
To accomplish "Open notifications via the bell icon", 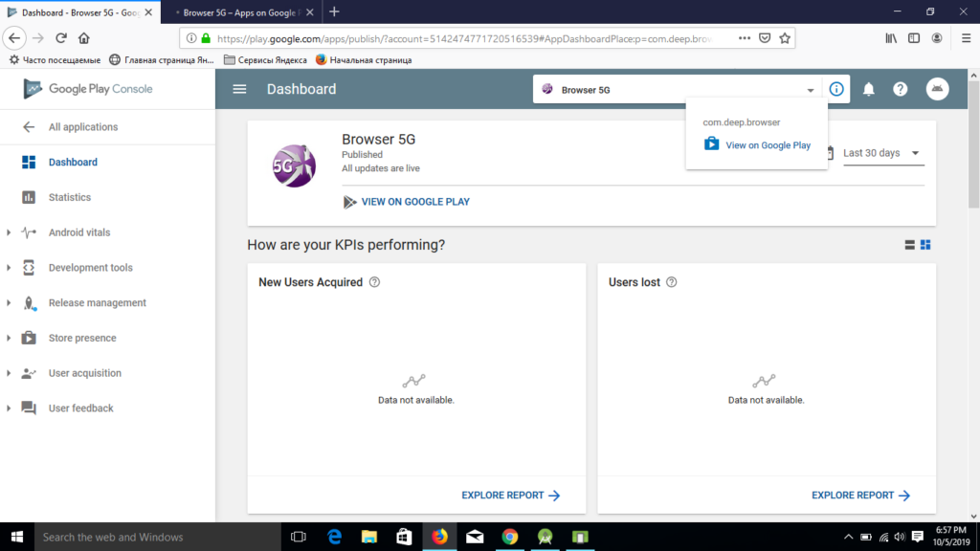I will tap(869, 88).
